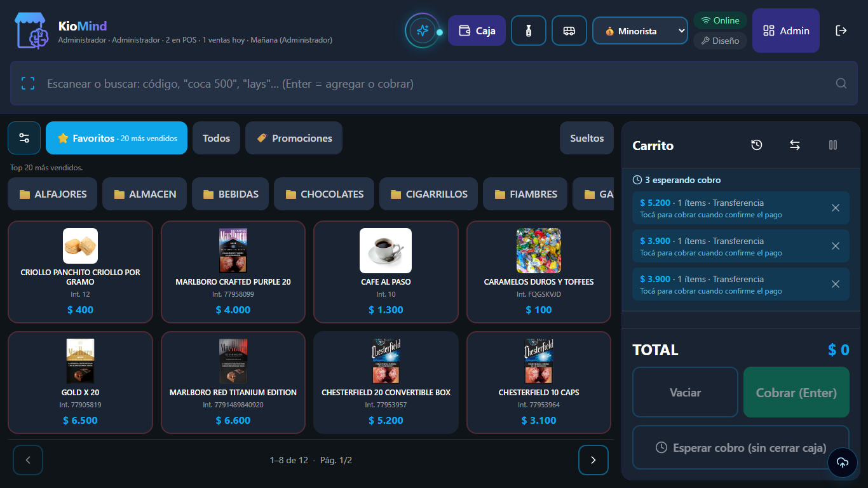Click the swap arrows icon in Carrito
The height and width of the screenshot is (488, 868).
794,145
